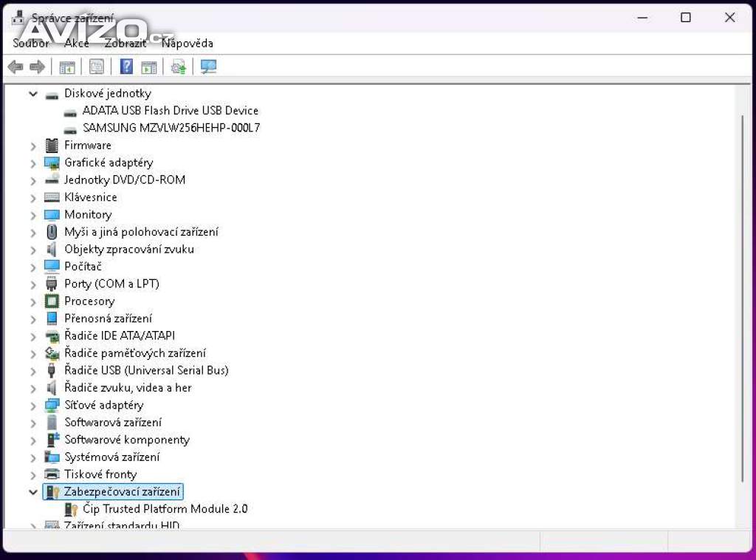The height and width of the screenshot is (560, 756).
Task: Click the scan hardware changes monitor icon
Action: 208,66
